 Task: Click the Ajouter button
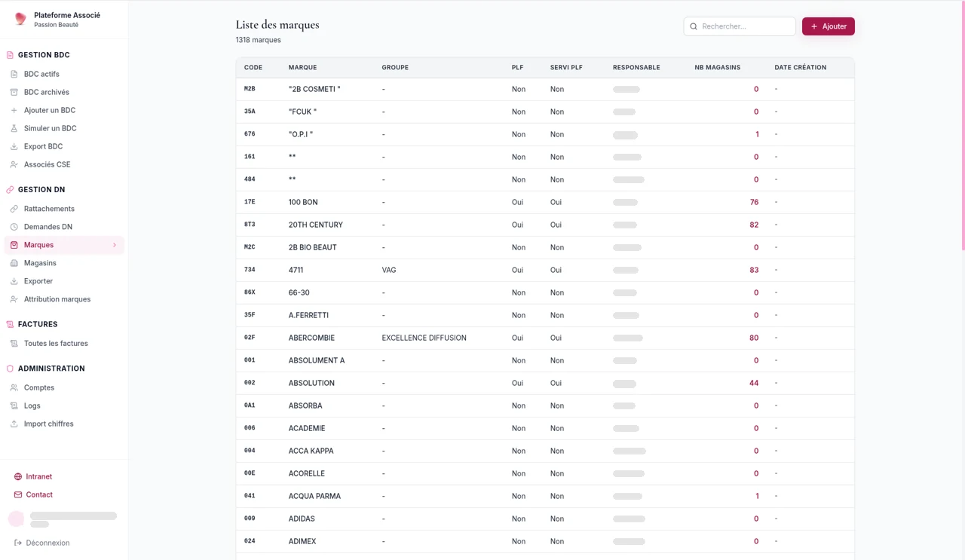(x=828, y=26)
